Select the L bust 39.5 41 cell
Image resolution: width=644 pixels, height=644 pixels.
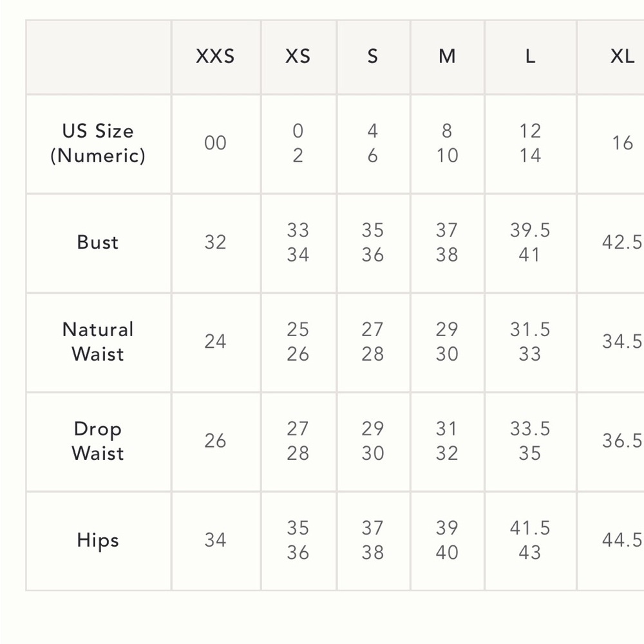(x=531, y=243)
